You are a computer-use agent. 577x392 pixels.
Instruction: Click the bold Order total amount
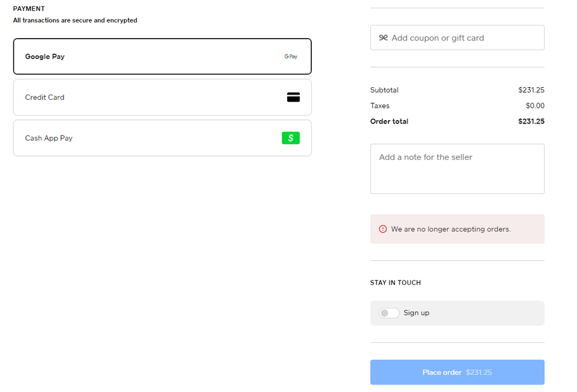click(531, 121)
